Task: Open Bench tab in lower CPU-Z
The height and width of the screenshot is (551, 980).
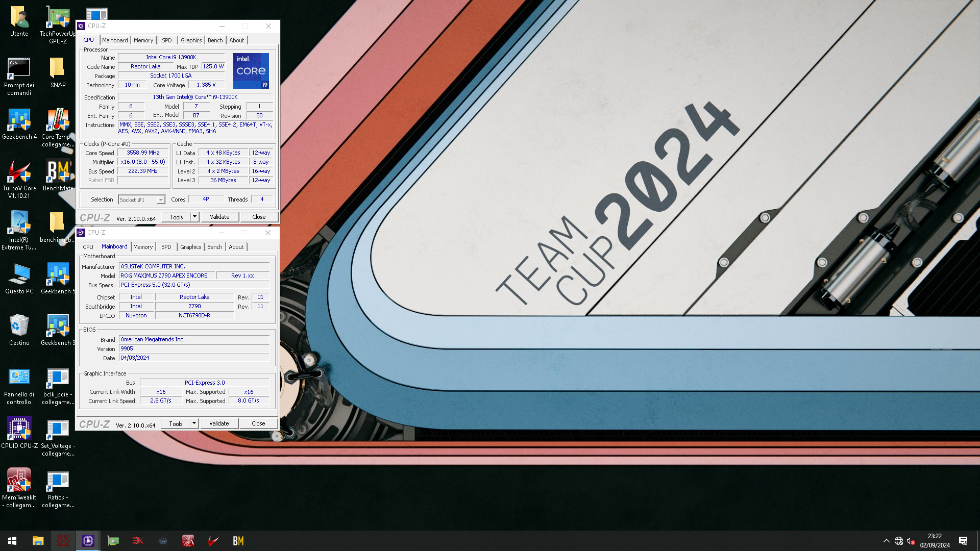Action: coord(215,247)
